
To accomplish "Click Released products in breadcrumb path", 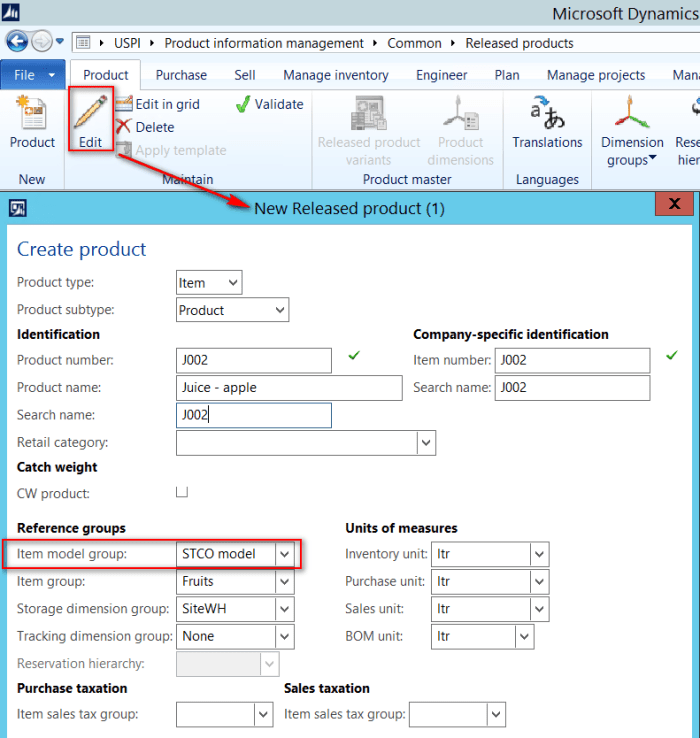I will [519, 43].
